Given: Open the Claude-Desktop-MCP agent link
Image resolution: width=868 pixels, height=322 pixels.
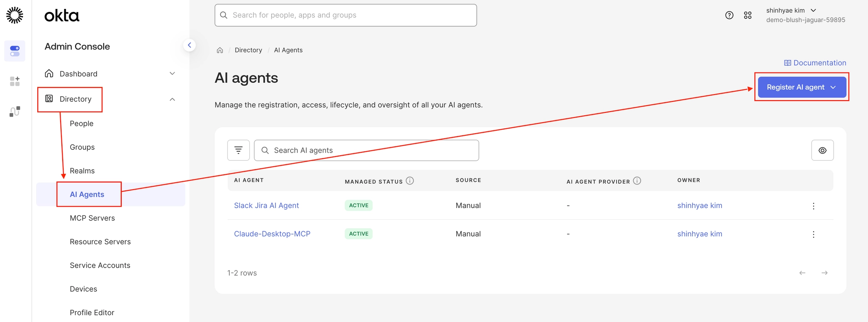Looking at the screenshot, I should (272, 234).
